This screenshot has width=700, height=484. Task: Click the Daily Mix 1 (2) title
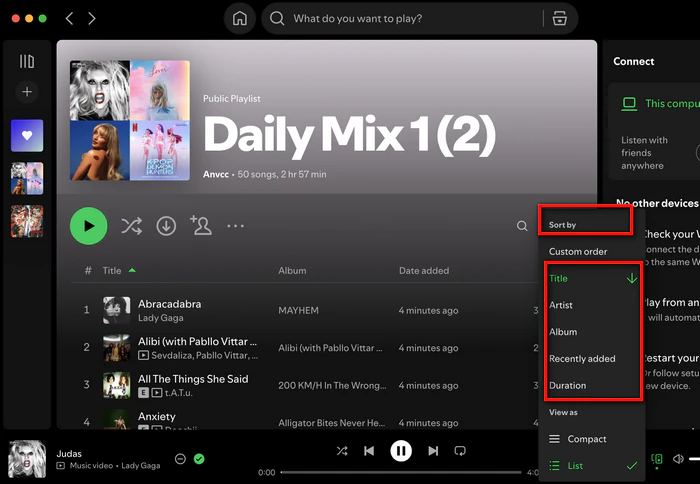[350, 136]
